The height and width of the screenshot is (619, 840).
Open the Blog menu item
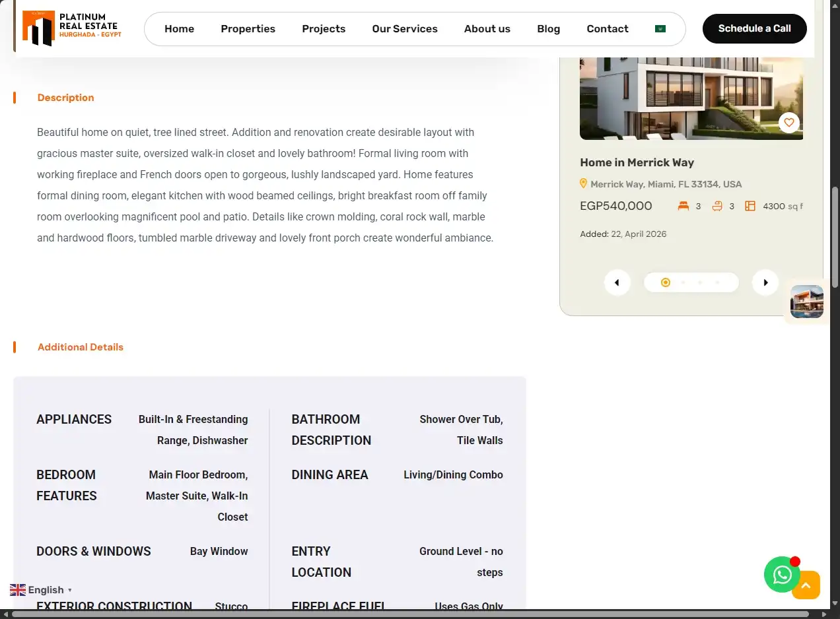click(548, 29)
